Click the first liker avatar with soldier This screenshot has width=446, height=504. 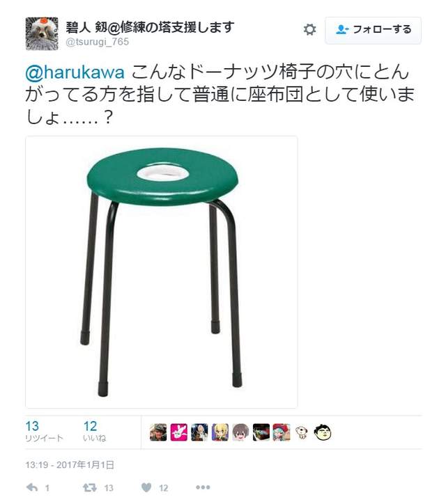158,432
